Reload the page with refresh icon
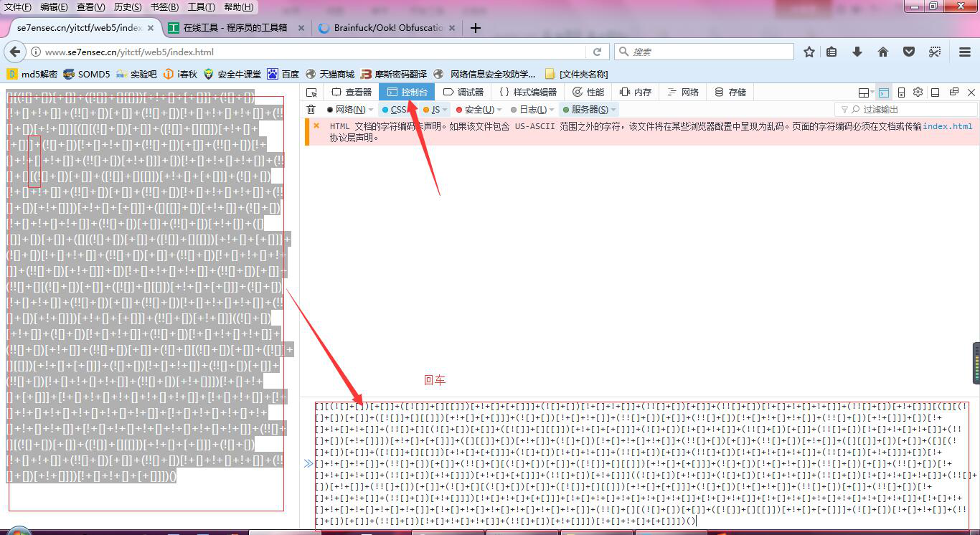This screenshot has width=980, height=535. 597,52
